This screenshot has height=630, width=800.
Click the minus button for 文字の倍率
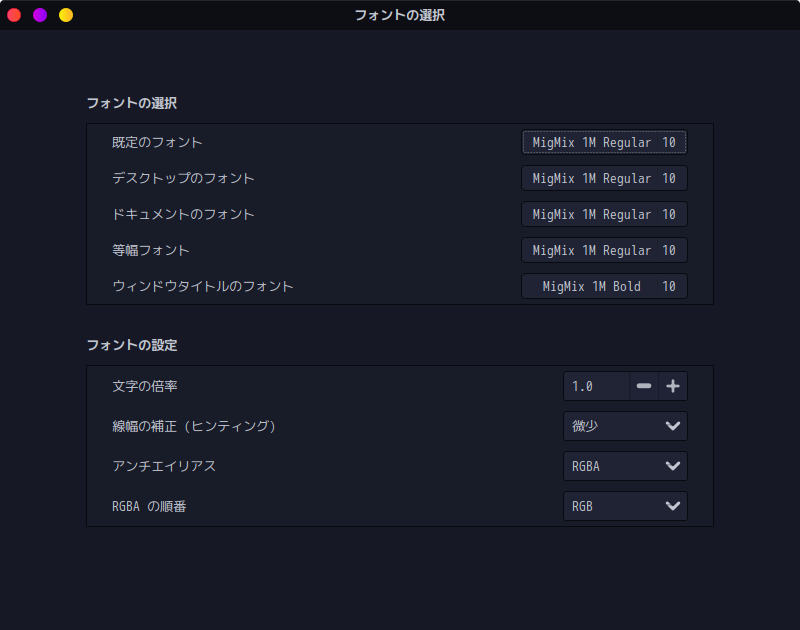click(x=644, y=386)
